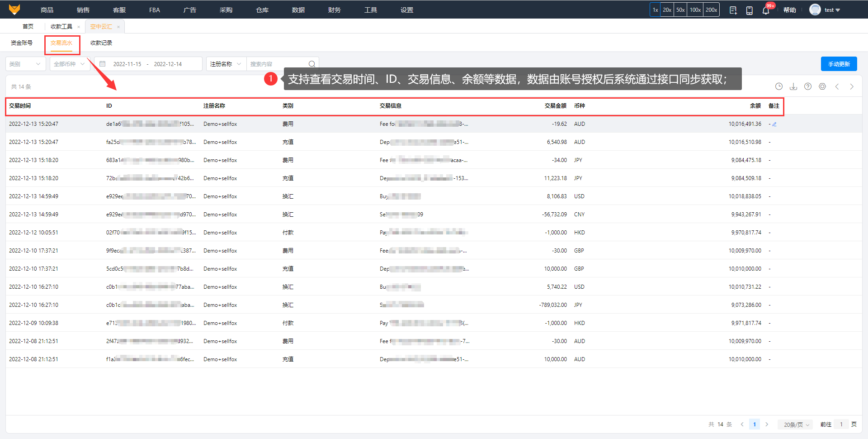Image resolution: width=868 pixels, height=439 pixels.
Task: Open the 全部币种 currency dropdown
Action: click(x=70, y=64)
